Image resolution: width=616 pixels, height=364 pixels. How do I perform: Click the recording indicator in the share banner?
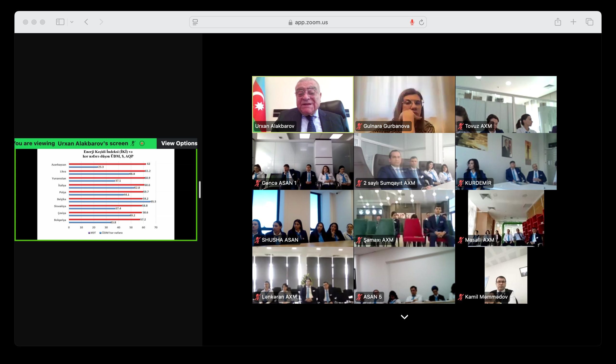pos(142,143)
